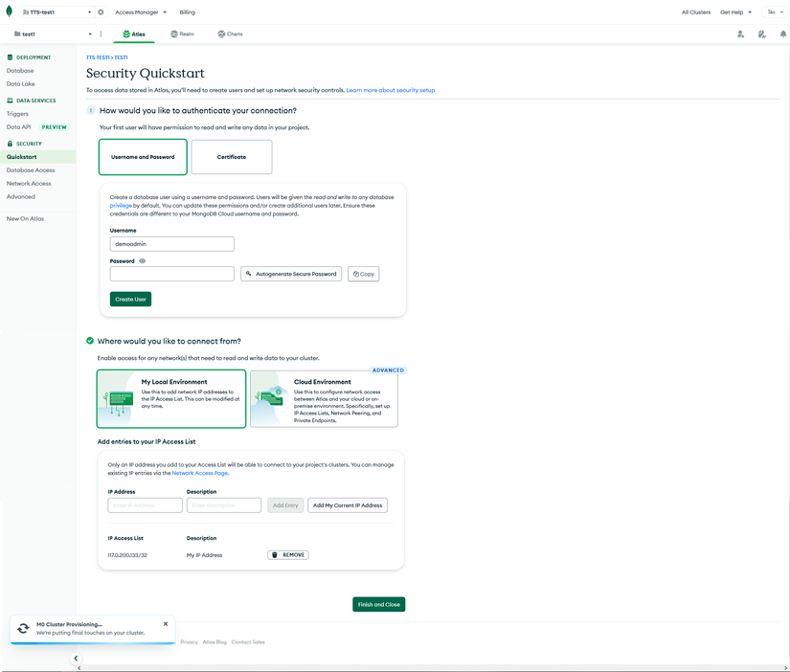Open New On Atlas
Image resolution: width=790 pixels, height=672 pixels.
coord(25,218)
